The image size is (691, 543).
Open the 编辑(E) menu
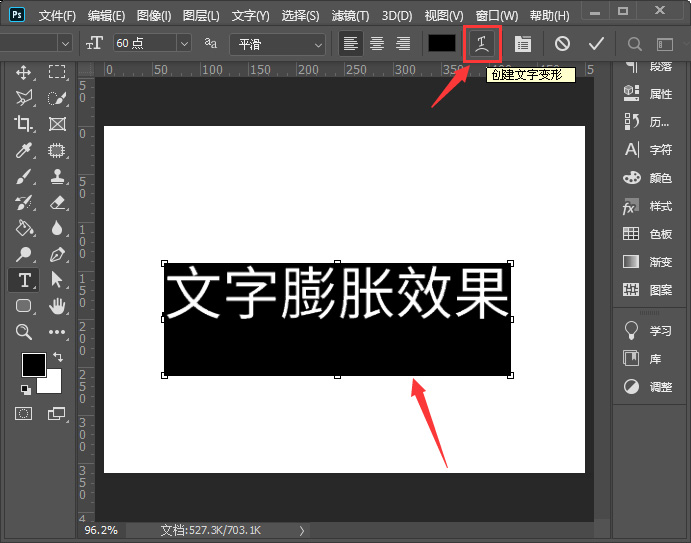pos(106,16)
